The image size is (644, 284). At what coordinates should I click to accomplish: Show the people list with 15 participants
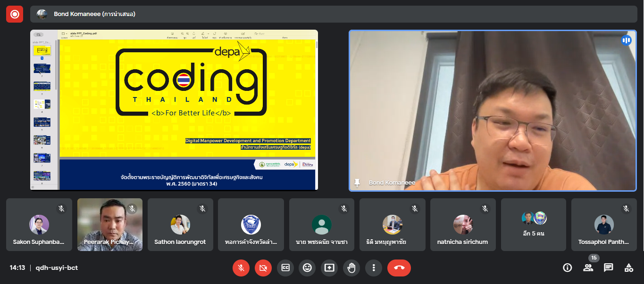(x=588, y=268)
